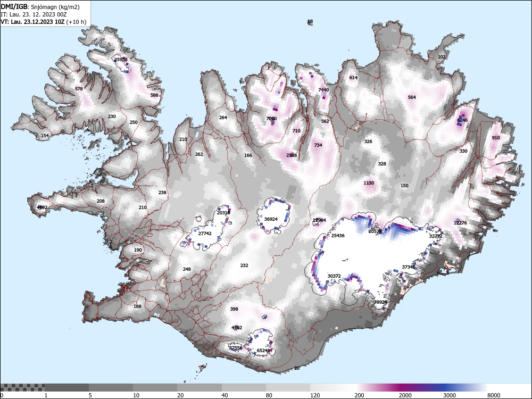
Task: Click the map value 12276
Action: point(460,223)
